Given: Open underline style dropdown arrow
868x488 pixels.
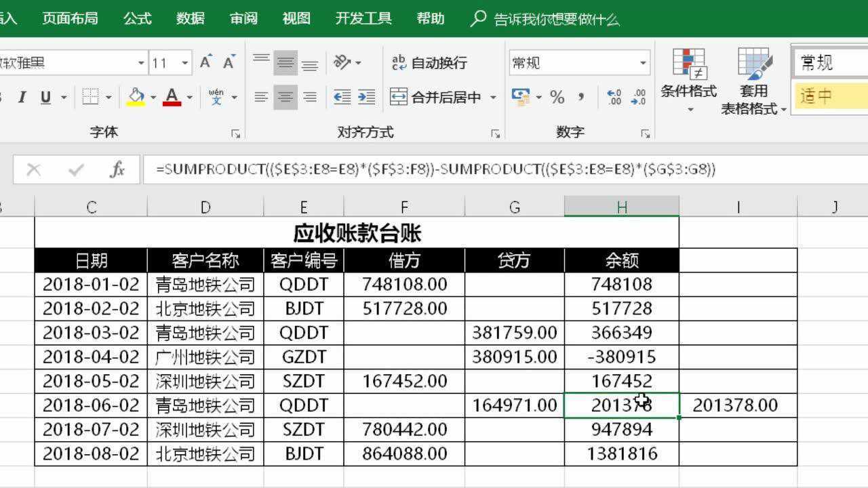Looking at the screenshot, I should coord(64,98).
